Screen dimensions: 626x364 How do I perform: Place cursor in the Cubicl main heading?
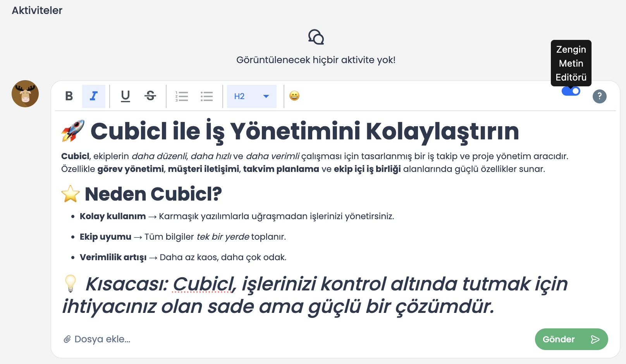pyautogui.click(x=304, y=132)
